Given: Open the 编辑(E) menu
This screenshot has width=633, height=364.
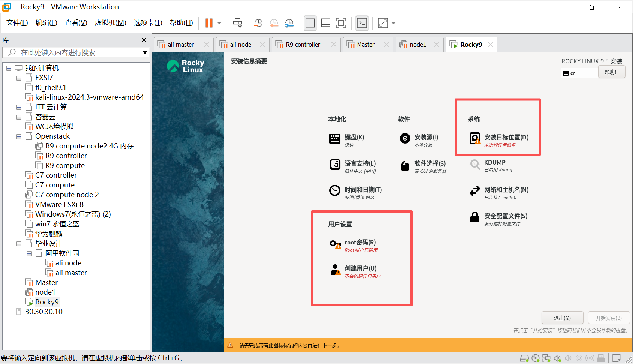Looking at the screenshot, I should click(x=46, y=23).
